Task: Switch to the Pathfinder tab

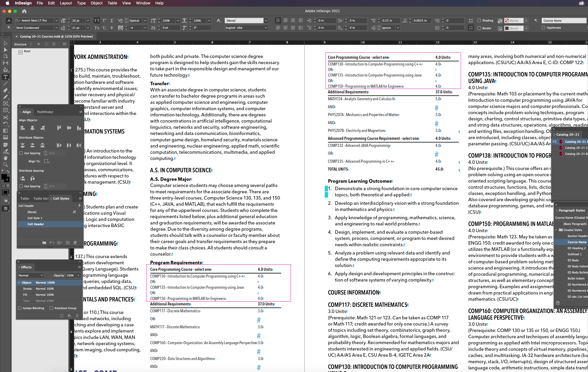Action: point(45,112)
